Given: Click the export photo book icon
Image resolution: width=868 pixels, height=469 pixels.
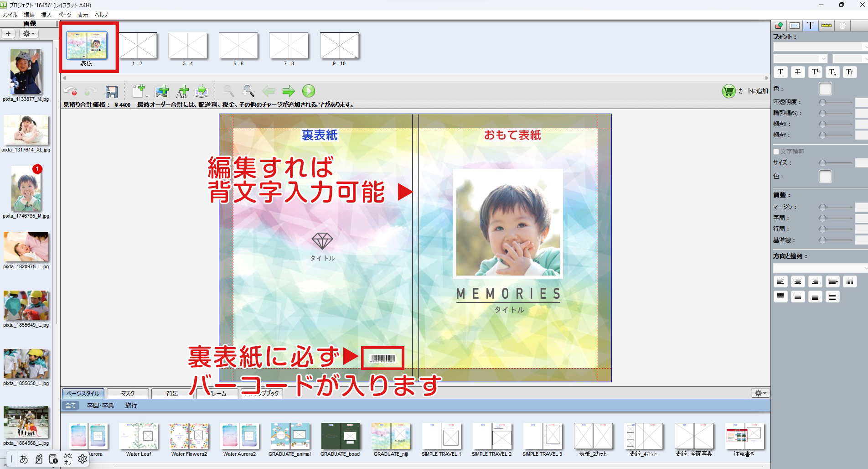Looking at the screenshot, I should pyautogui.click(x=201, y=91).
